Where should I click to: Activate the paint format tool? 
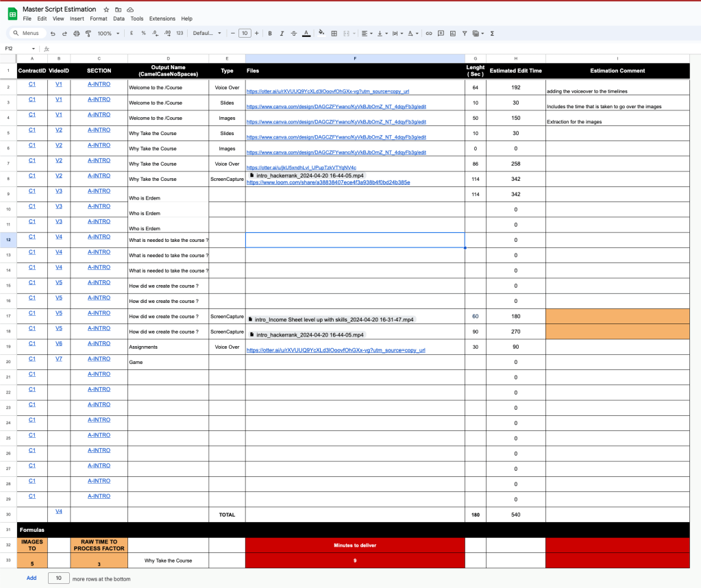[x=88, y=34]
